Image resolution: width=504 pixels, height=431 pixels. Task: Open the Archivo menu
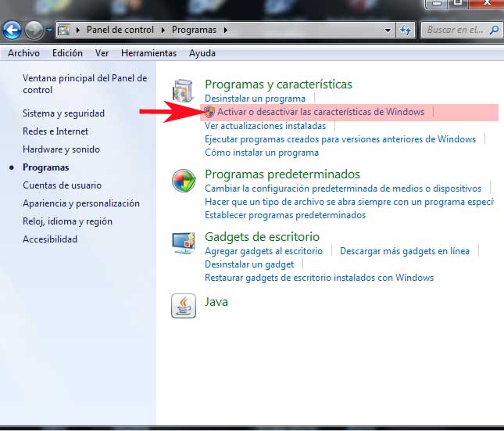[23, 53]
